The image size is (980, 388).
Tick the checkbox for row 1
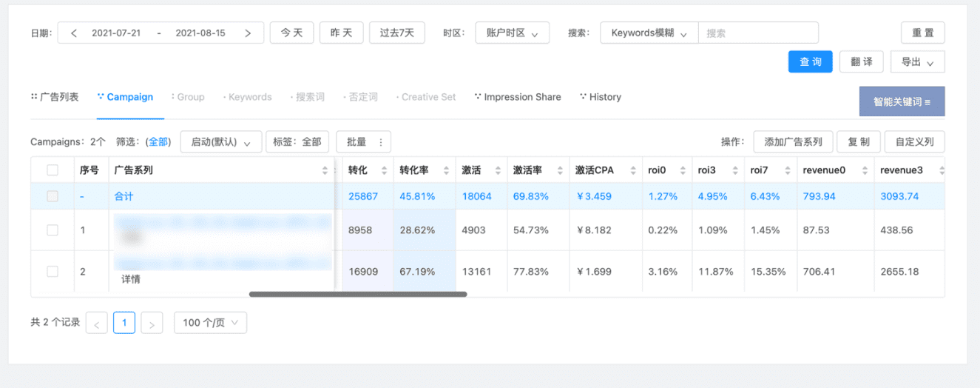click(53, 230)
